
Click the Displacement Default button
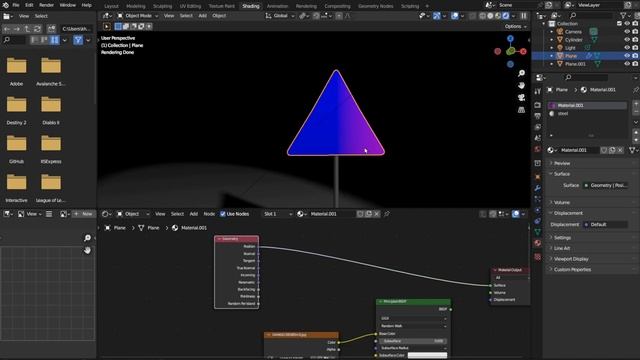point(606,224)
